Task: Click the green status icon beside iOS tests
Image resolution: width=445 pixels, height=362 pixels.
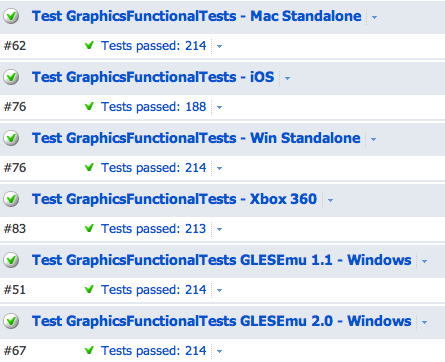Action: click(x=11, y=77)
